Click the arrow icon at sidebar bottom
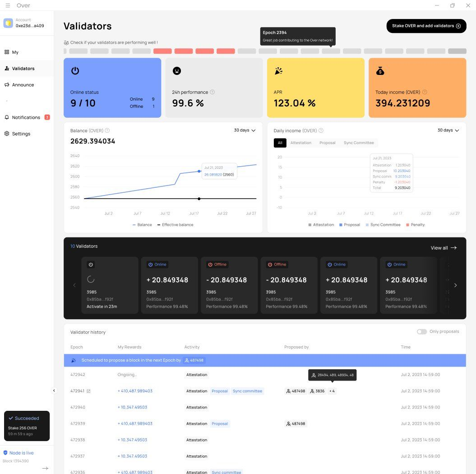 tap(45, 469)
